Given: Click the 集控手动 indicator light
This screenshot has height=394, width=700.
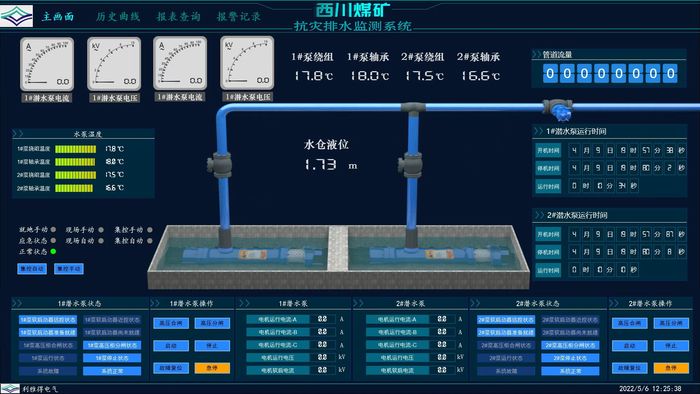Looking at the screenshot, I should pos(150,230).
